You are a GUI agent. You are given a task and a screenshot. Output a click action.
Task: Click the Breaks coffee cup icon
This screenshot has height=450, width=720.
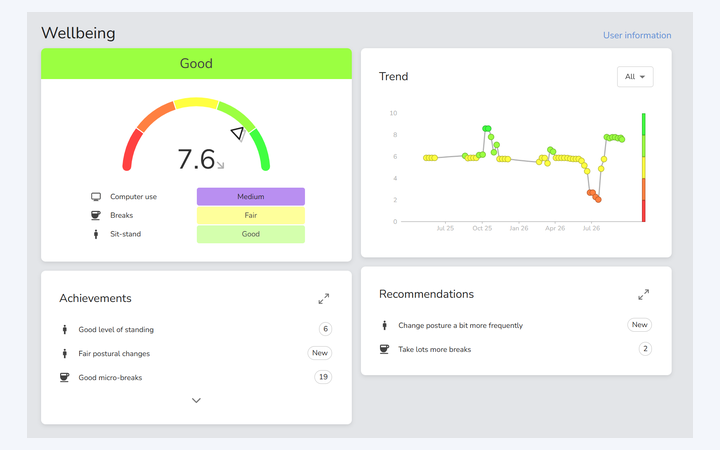[x=96, y=215]
